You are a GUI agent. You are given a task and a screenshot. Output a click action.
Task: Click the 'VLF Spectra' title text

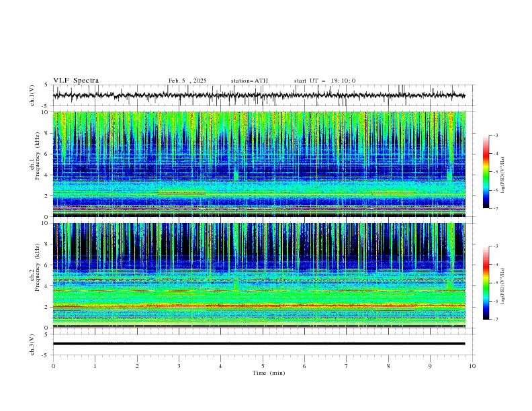coord(76,81)
